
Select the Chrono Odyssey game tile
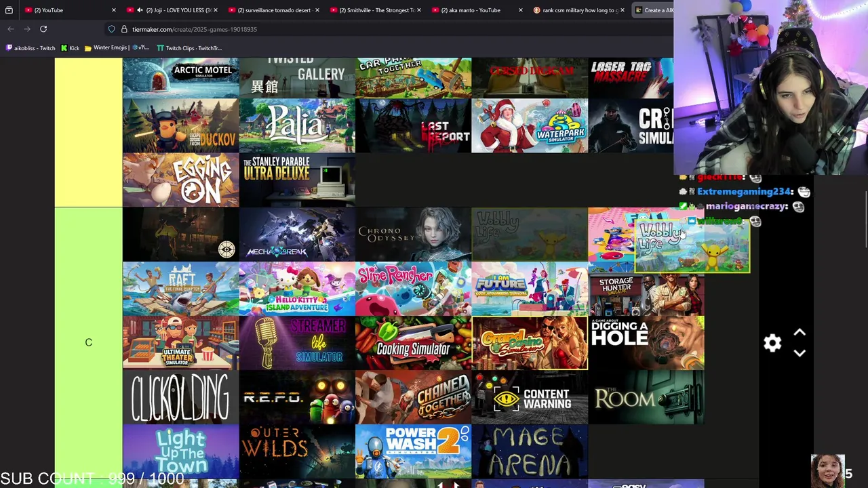414,235
